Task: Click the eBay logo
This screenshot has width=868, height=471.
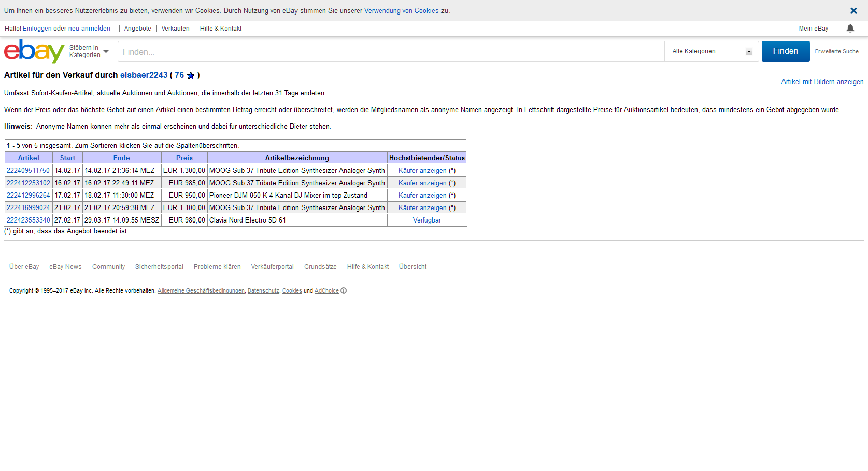Action: (x=34, y=51)
